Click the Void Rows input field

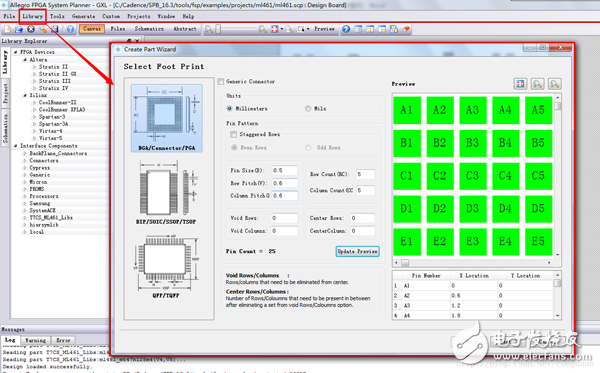(284, 218)
